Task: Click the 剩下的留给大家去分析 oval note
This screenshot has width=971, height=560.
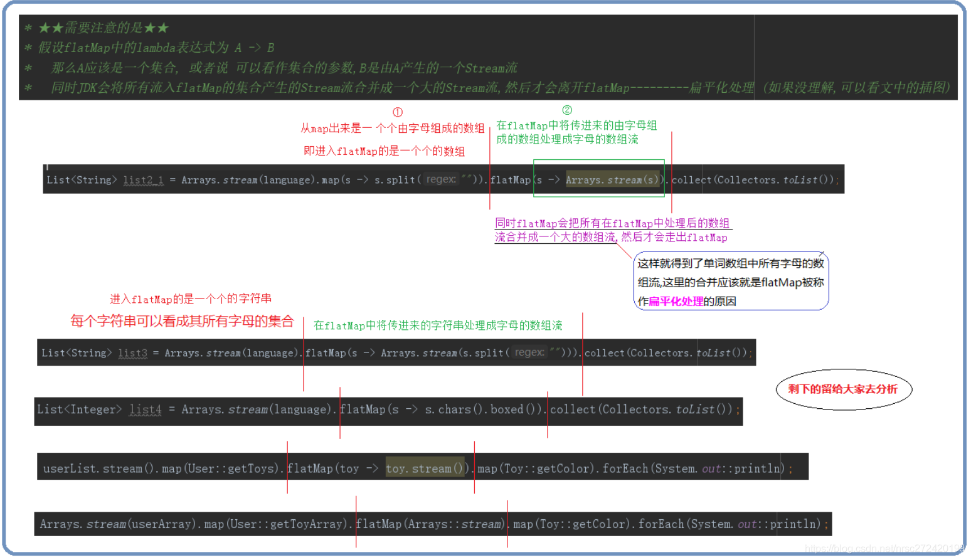Action: click(843, 389)
